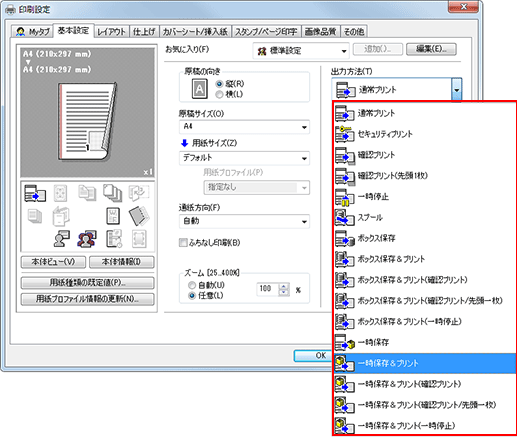Decrease zoom with the spinner down arrow
Screen dimensions: 517x437
[x=284, y=292]
